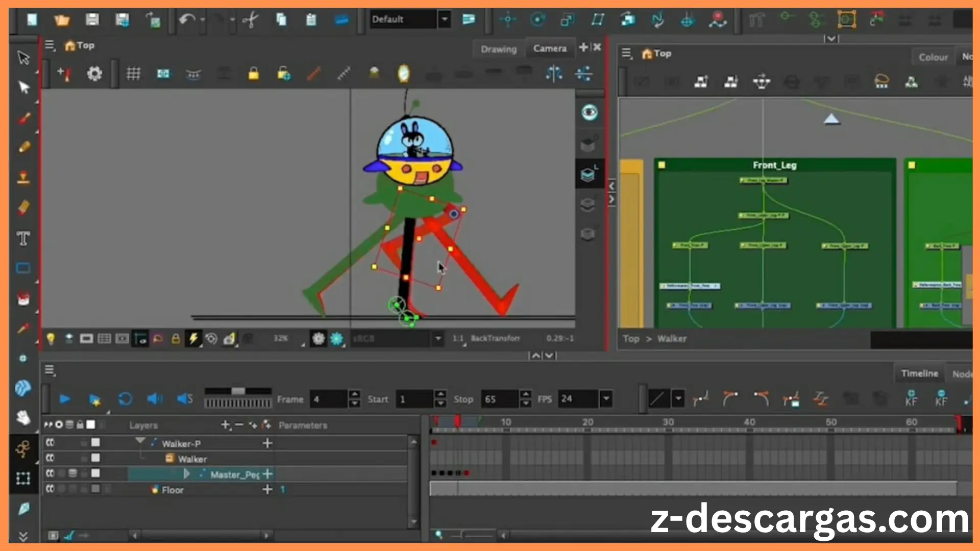Image resolution: width=980 pixels, height=551 pixels.
Task: Toggle sound scrubbing speaker S icon
Action: pos(185,399)
